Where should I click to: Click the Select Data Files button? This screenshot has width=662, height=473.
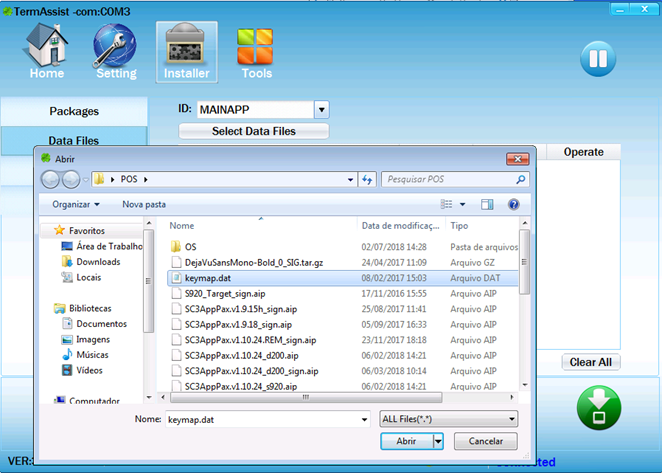click(253, 131)
